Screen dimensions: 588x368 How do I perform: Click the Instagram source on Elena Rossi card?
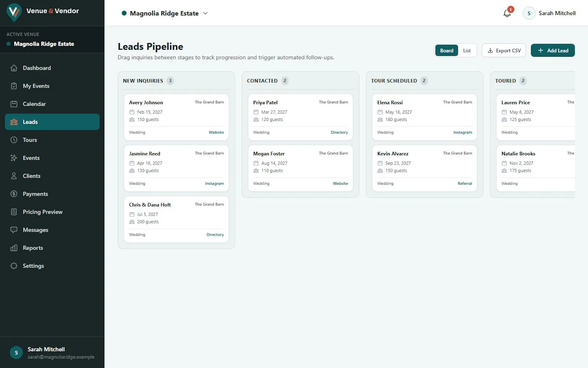point(463,132)
